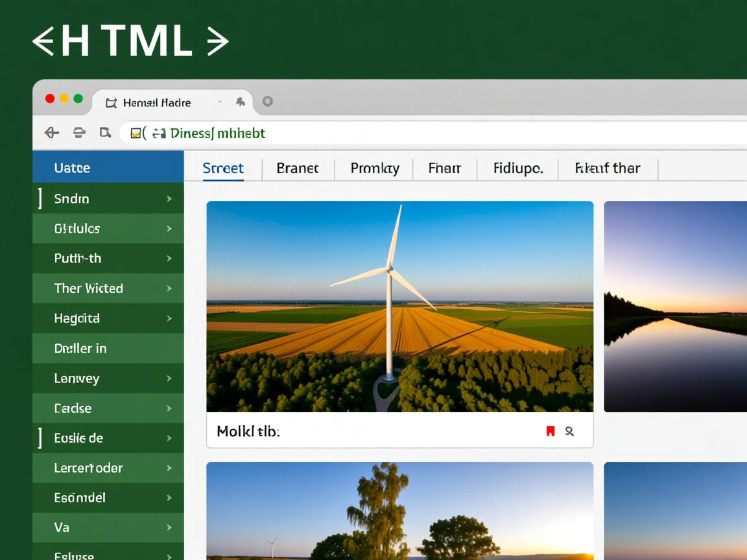The height and width of the screenshot is (560, 747).
Task: Click the favicon on Hemael Hadre tab
Action: [111, 102]
